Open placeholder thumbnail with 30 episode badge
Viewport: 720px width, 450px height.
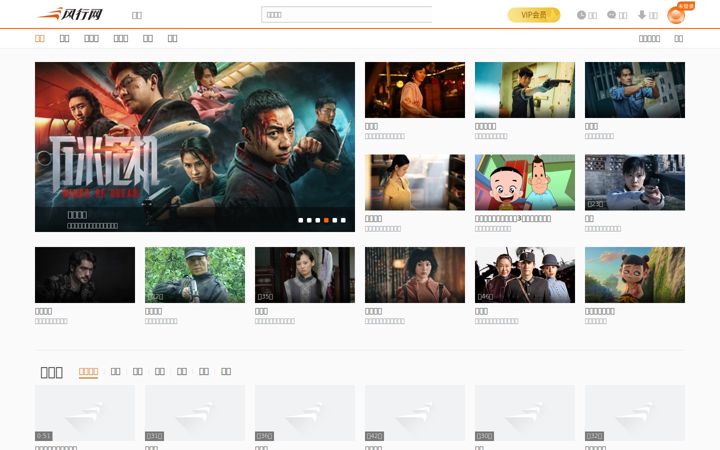pos(525,413)
